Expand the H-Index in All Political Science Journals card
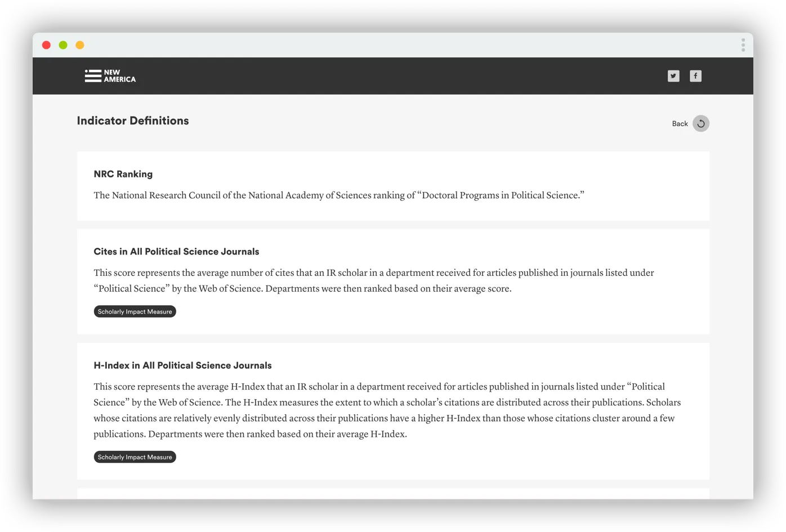Viewport: 786px width, 532px height. 183,365
